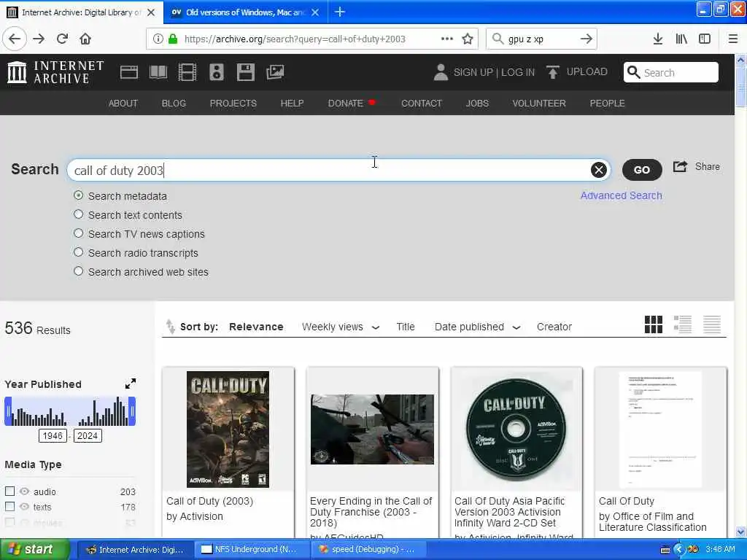Click the Share icon
Image resolution: width=747 pixels, height=560 pixels.
[x=681, y=167]
